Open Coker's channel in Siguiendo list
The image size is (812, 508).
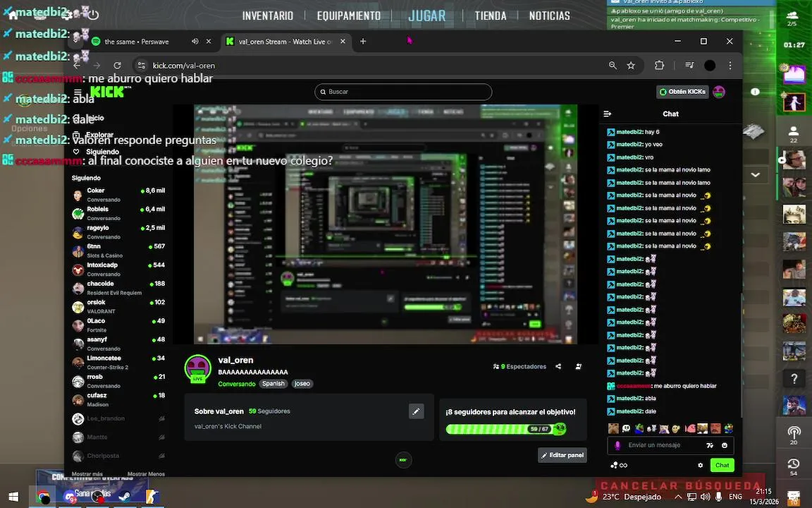(118, 195)
